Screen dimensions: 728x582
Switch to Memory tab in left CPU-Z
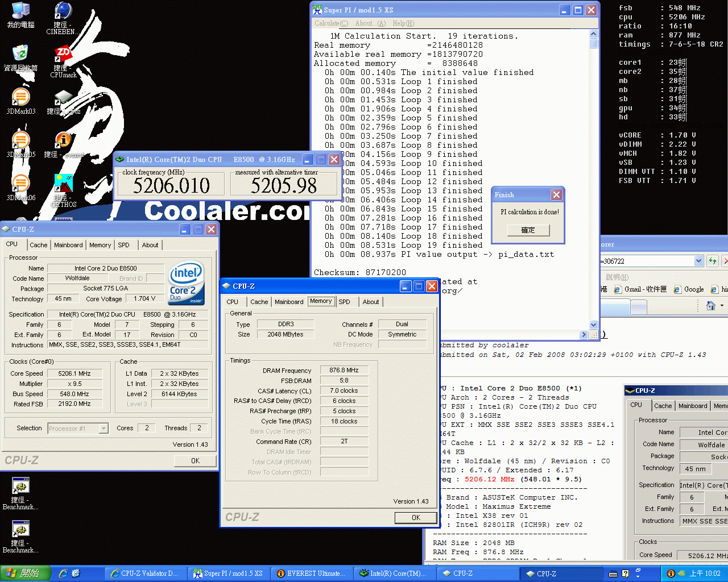tap(100, 245)
